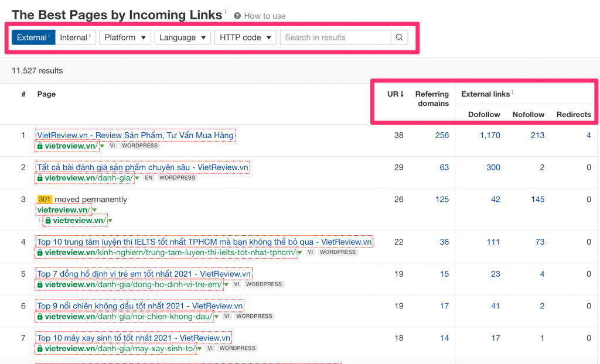Open the HTTP code dropdown filter
The height and width of the screenshot is (364, 600).
click(246, 37)
